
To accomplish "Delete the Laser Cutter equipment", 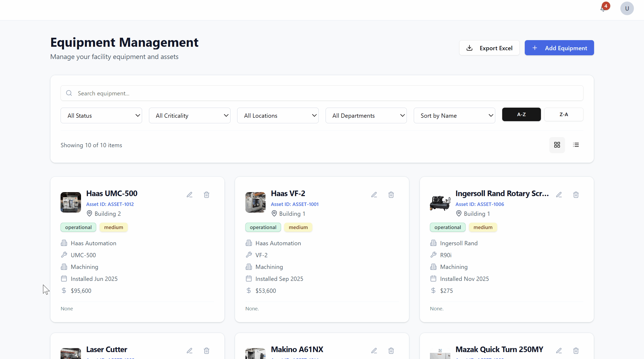I will tap(206, 350).
